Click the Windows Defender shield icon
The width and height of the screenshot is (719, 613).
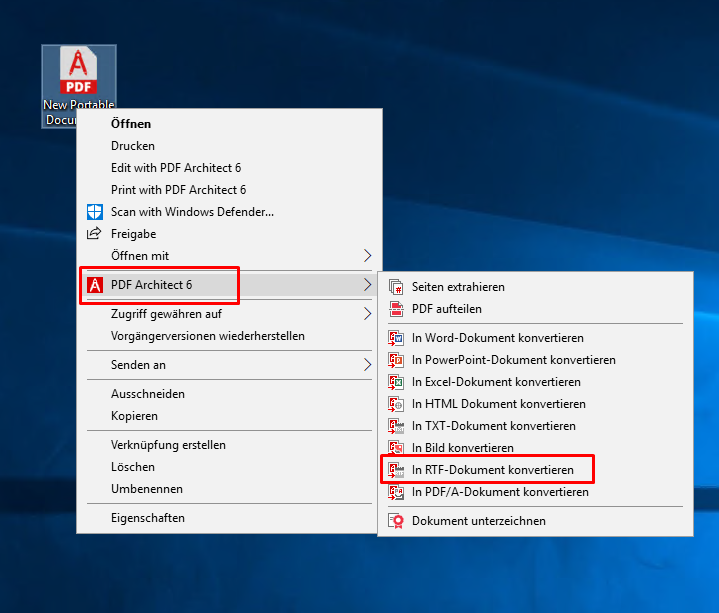tap(94, 212)
